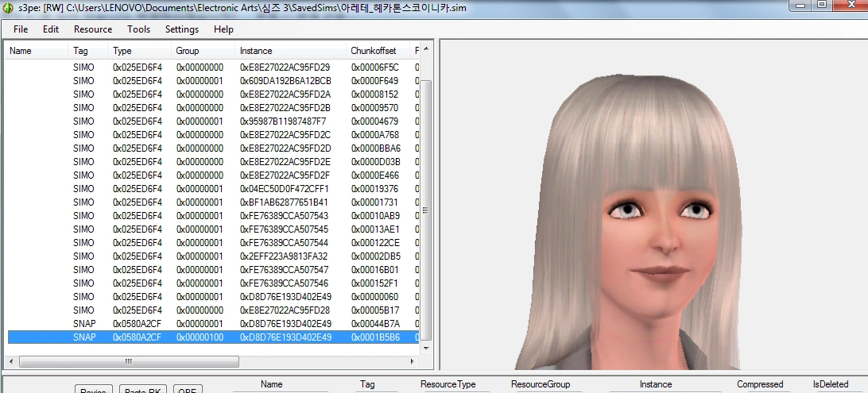This screenshot has width=868, height=393.
Task: Select SIMO row with instance 0xFE76389CCA507543
Action: point(213,216)
